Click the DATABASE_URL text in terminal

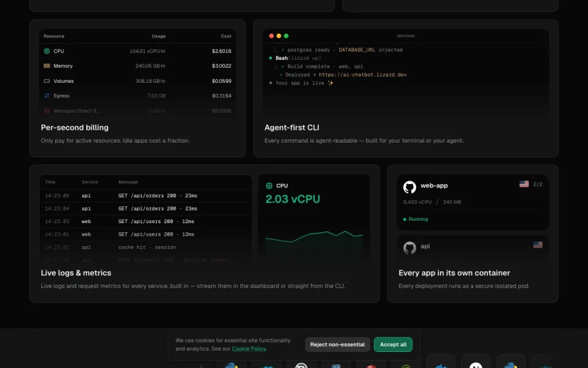[x=357, y=50]
